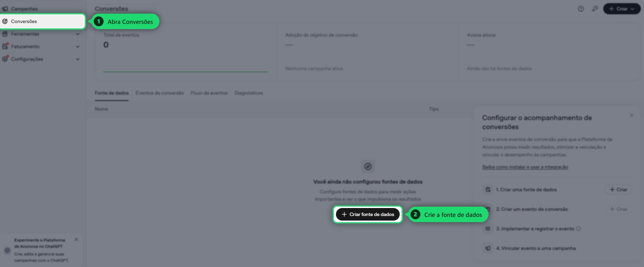Viewport: 644px width, 267px height.
Task: Click the ChatGPT logo in the promo card
Action: (7, 250)
